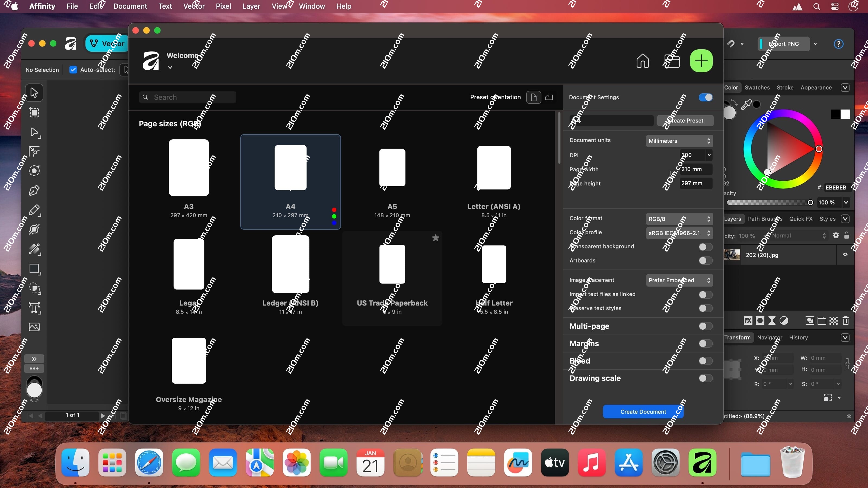868x488 pixels.
Task: Open the Color format RGB/8 dropdown
Action: [x=679, y=219]
